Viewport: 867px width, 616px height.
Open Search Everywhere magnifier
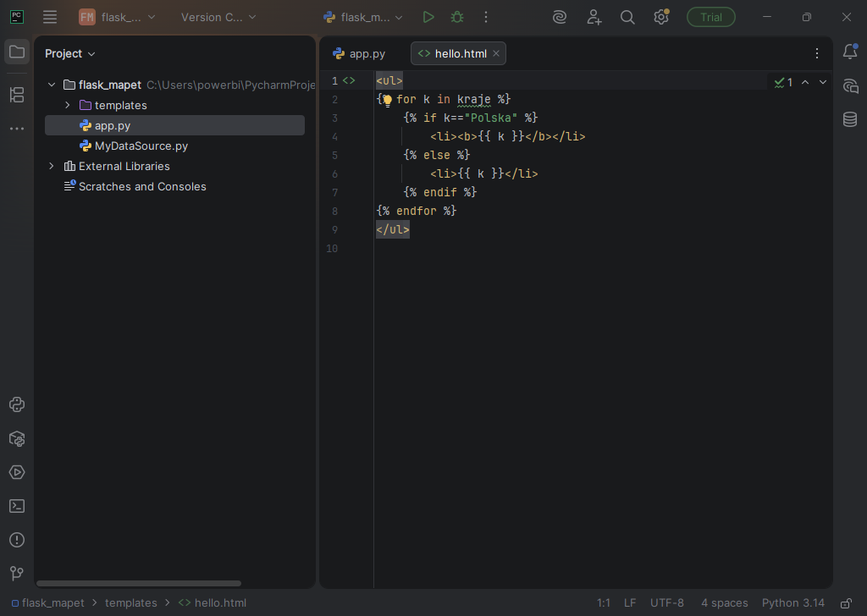(627, 17)
